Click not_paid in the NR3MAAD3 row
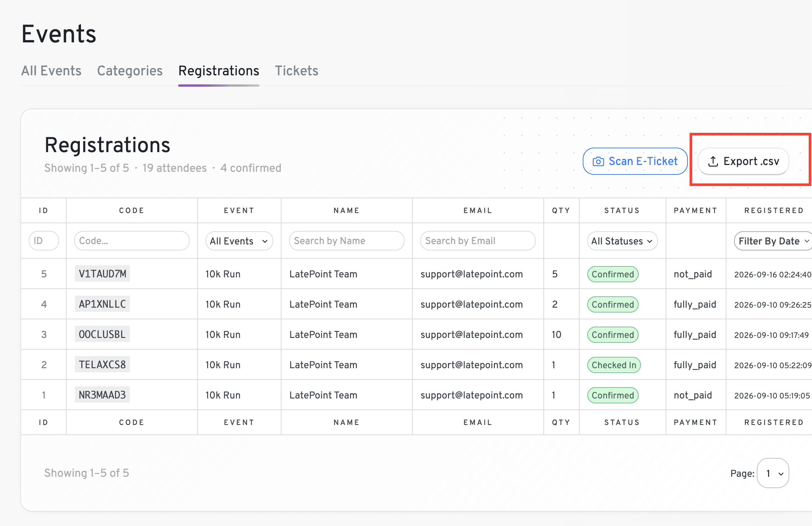Screen dimensions: 812x526 click(x=693, y=395)
